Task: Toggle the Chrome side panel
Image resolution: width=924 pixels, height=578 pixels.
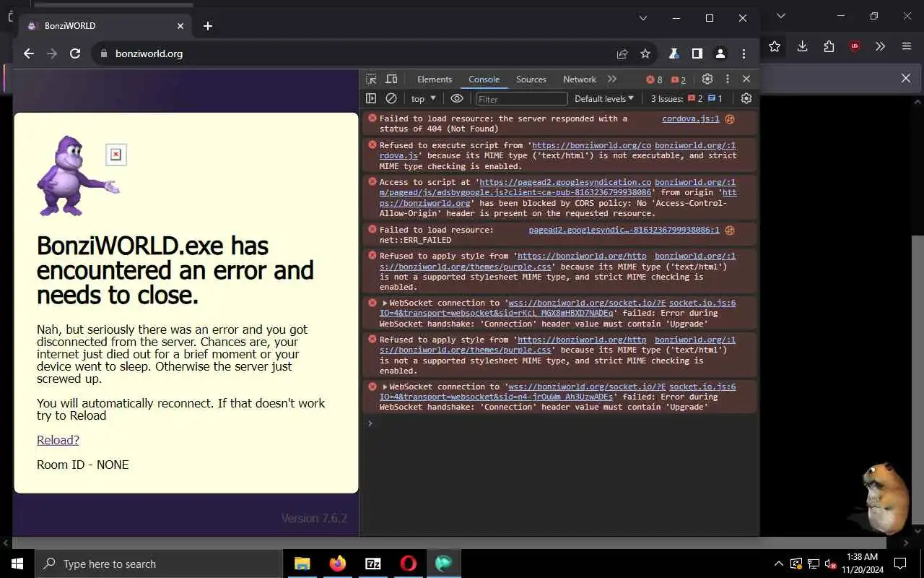Action: [697, 53]
